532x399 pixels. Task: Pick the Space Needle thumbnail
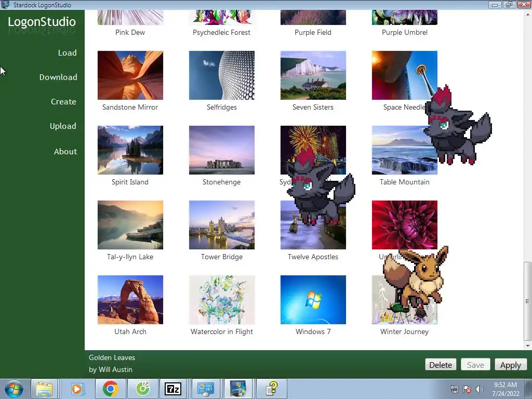click(x=404, y=75)
